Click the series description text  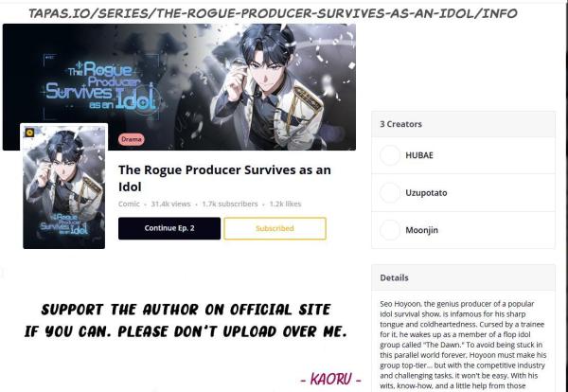pos(463,345)
